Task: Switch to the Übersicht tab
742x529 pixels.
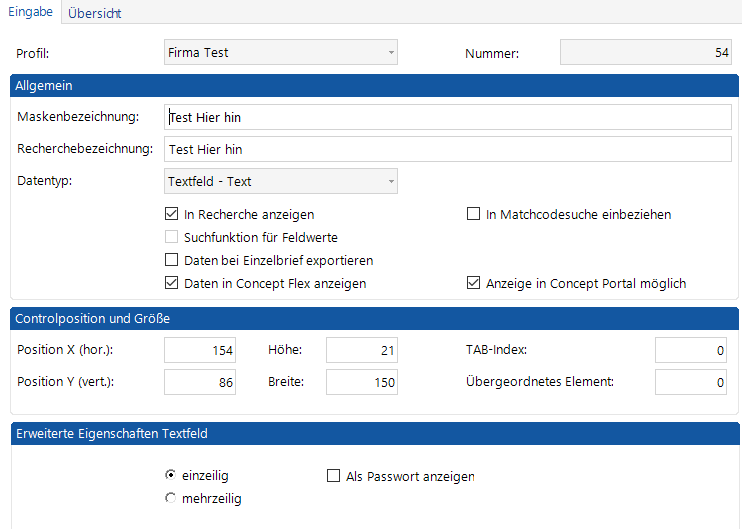Action: tap(95, 13)
